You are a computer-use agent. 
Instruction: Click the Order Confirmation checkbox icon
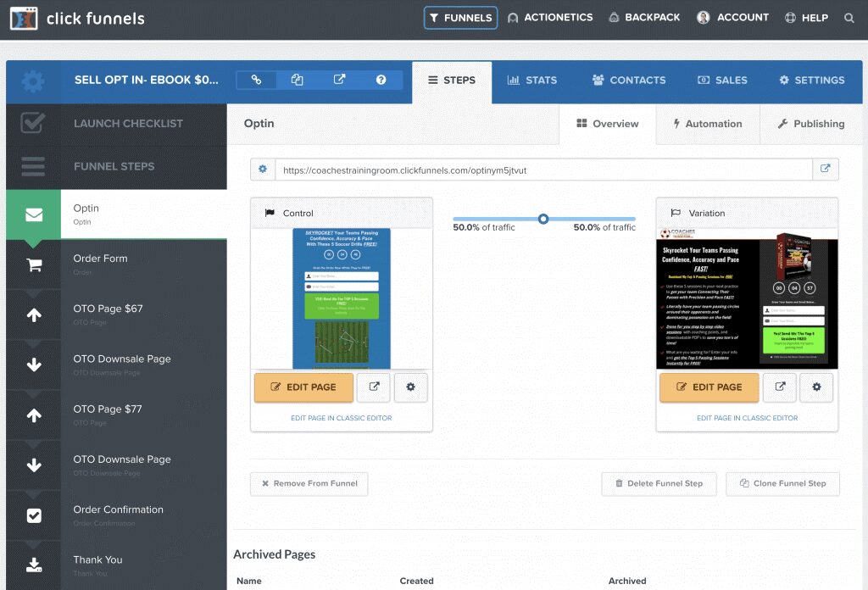34,515
